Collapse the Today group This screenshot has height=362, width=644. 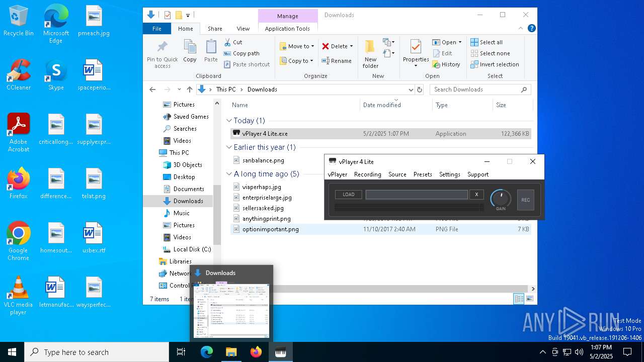(x=229, y=121)
